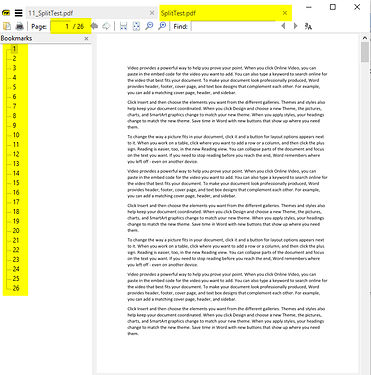
Task: Click the Find text field
Action: pyautogui.click(x=233, y=26)
